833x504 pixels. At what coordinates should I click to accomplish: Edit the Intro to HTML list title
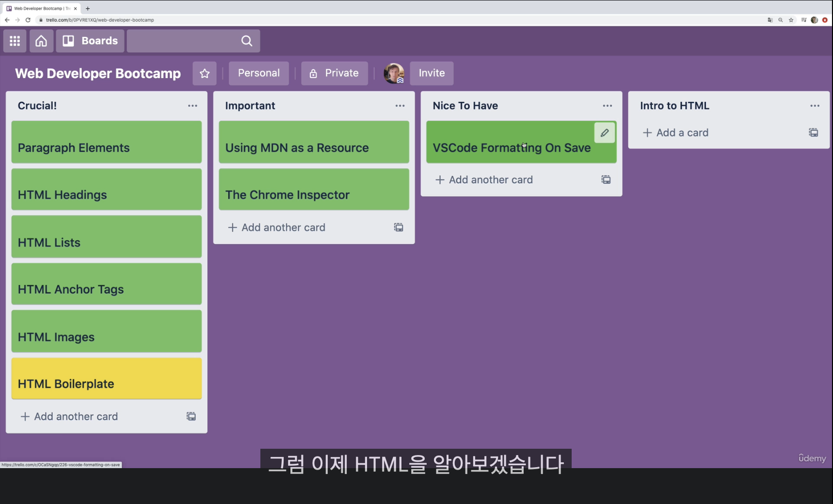click(674, 106)
